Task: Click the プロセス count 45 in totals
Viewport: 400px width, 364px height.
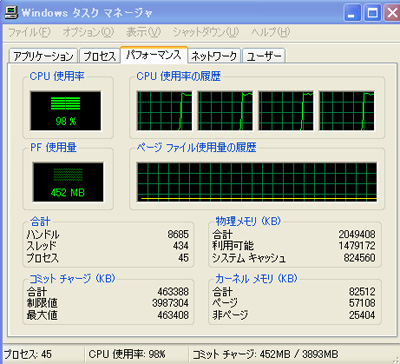Action: (183, 258)
